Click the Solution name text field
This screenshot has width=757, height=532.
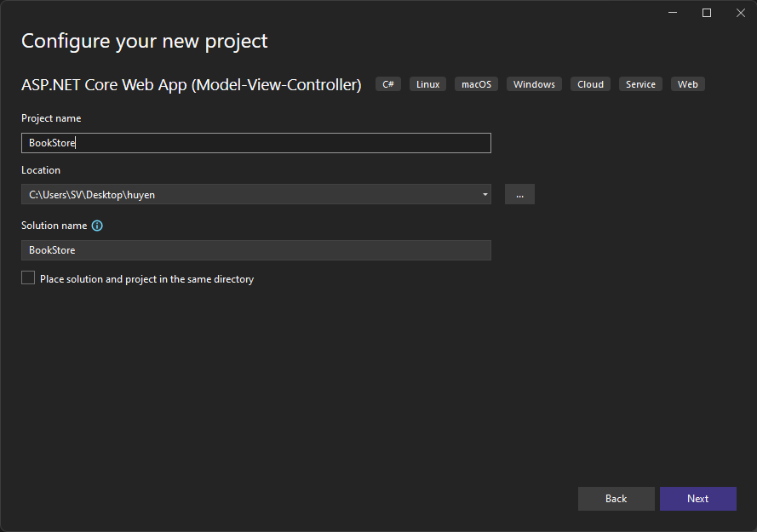coord(255,250)
